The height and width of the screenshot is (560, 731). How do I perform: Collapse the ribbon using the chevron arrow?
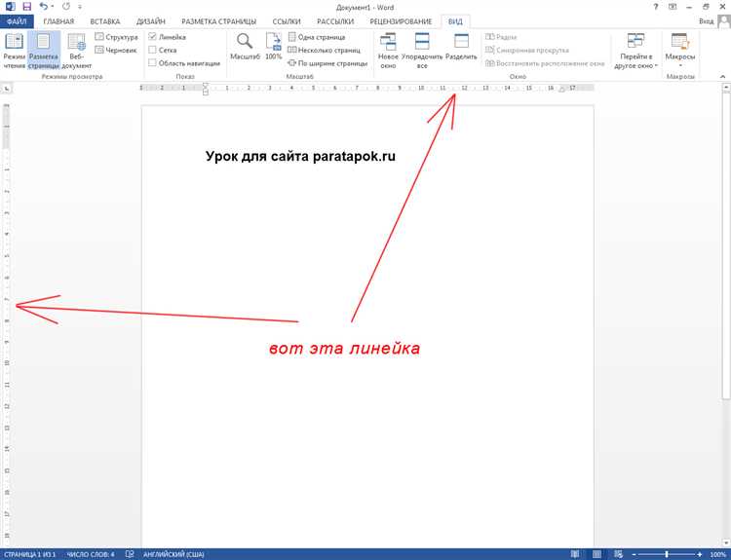tap(722, 76)
